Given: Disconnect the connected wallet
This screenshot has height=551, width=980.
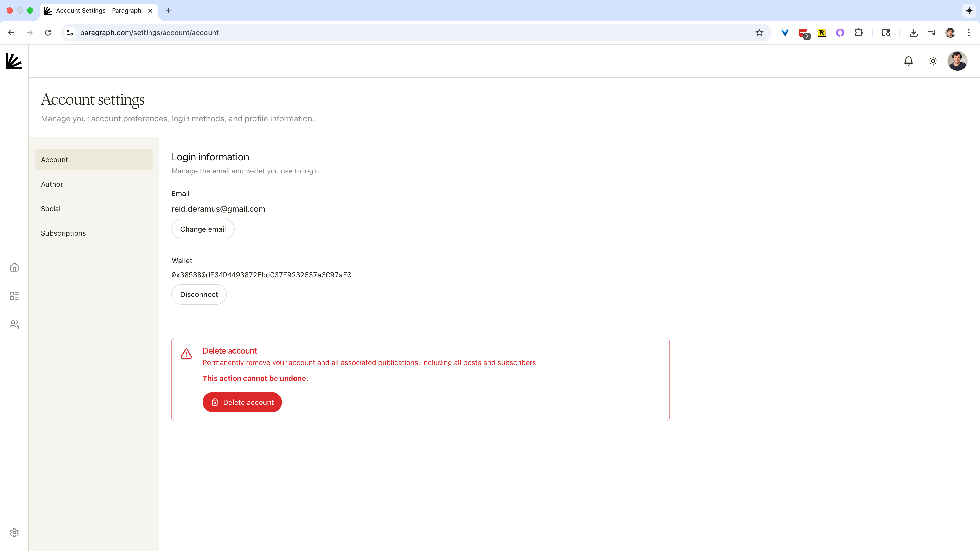Looking at the screenshot, I should pyautogui.click(x=199, y=295).
